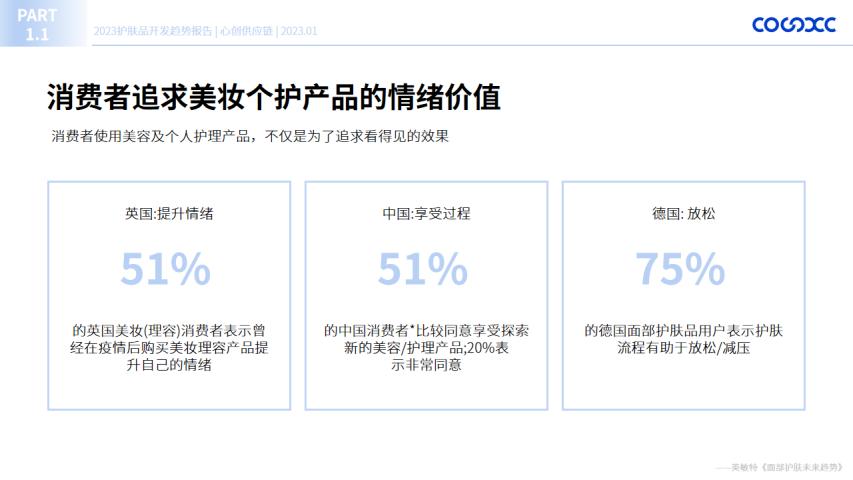853x480 pixels.
Task: Click the 2023护肤品开发趋势报告 header text
Action: click(x=152, y=31)
